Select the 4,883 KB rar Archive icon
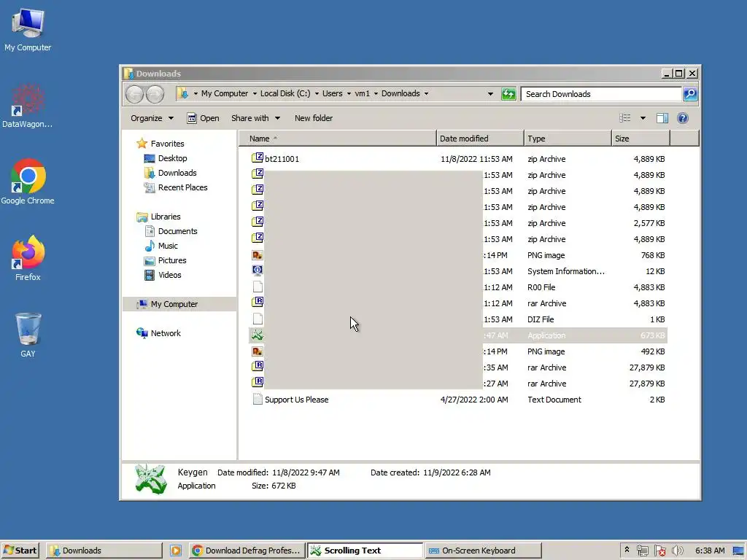 [x=258, y=303]
